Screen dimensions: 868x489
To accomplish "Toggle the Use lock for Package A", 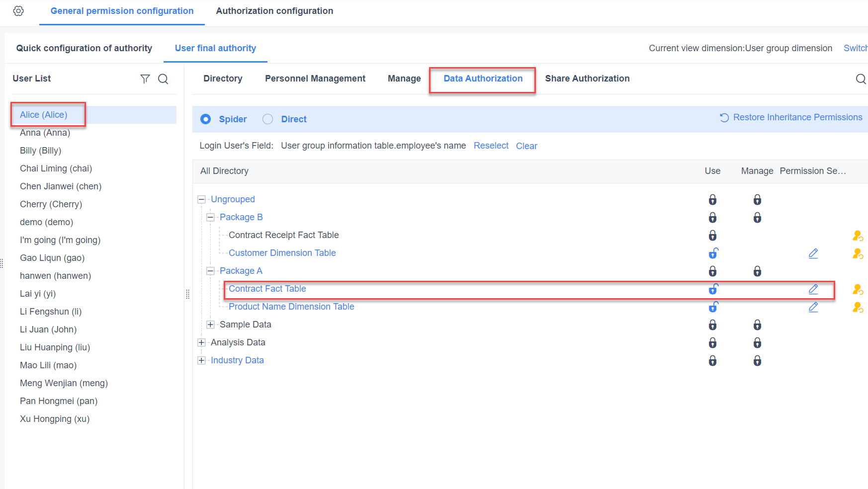I will (x=713, y=271).
